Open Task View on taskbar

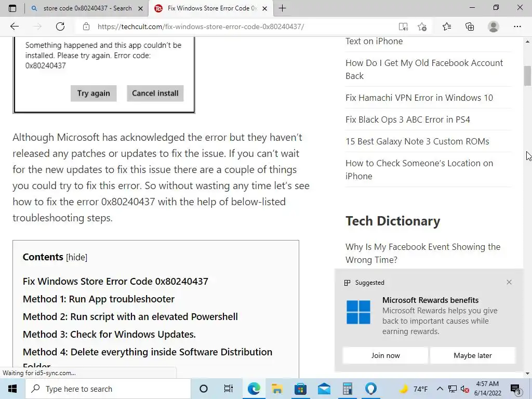[229, 389]
